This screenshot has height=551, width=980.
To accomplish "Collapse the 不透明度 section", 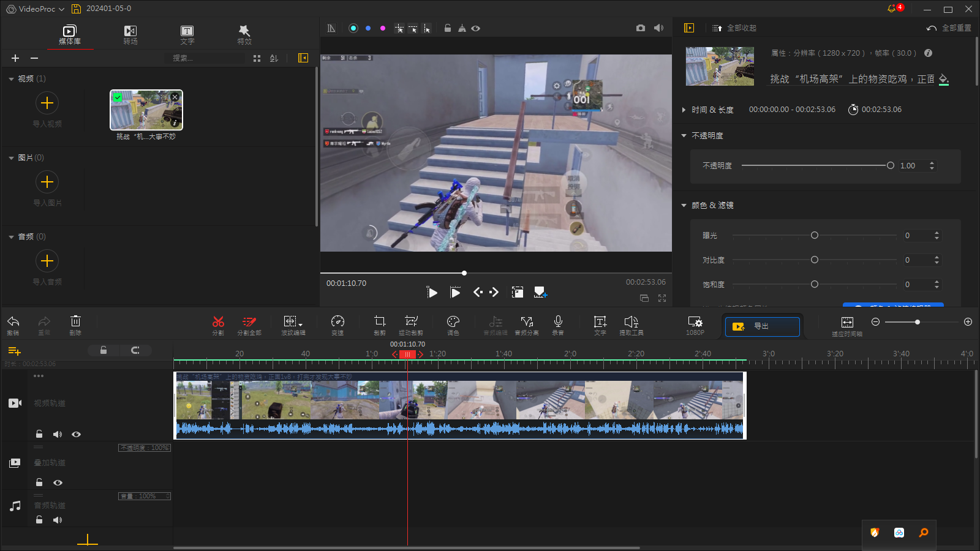I will [x=684, y=136].
